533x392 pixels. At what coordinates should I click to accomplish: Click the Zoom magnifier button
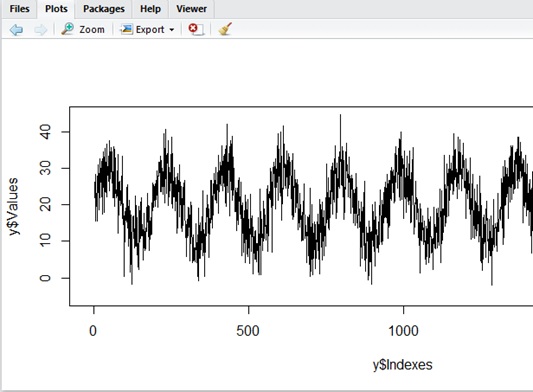tap(83, 29)
